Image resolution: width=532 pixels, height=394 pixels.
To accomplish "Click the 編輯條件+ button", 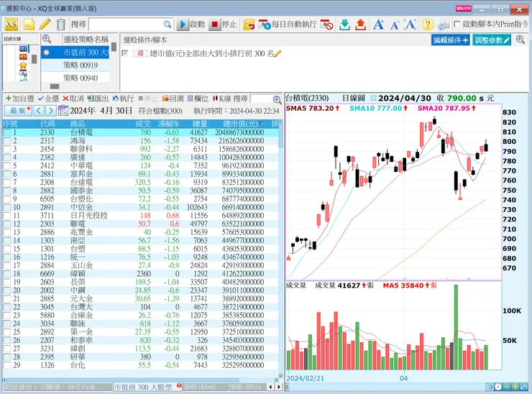I will pyautogui.click(x=451, y=40).
